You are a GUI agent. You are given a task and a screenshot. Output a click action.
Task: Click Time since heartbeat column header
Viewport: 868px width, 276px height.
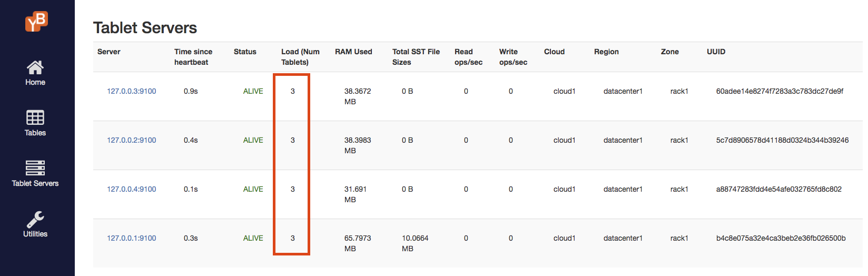(193, 57)
